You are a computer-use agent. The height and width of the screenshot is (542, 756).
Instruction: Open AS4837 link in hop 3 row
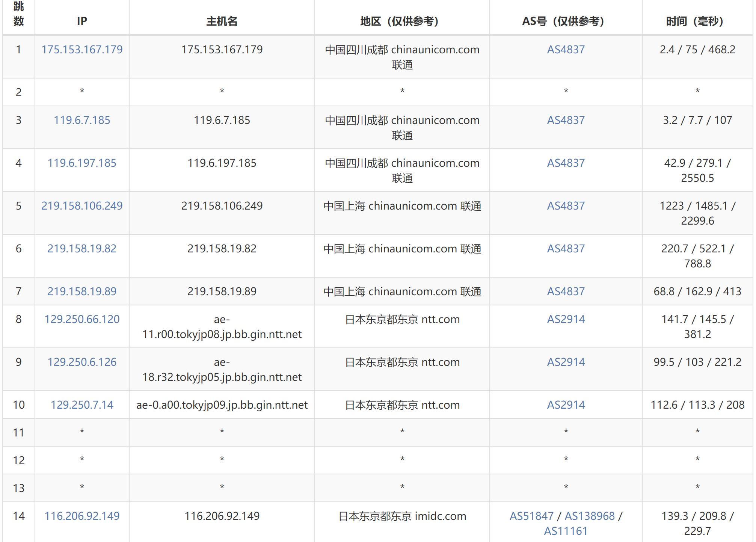(x=566, y=120)
